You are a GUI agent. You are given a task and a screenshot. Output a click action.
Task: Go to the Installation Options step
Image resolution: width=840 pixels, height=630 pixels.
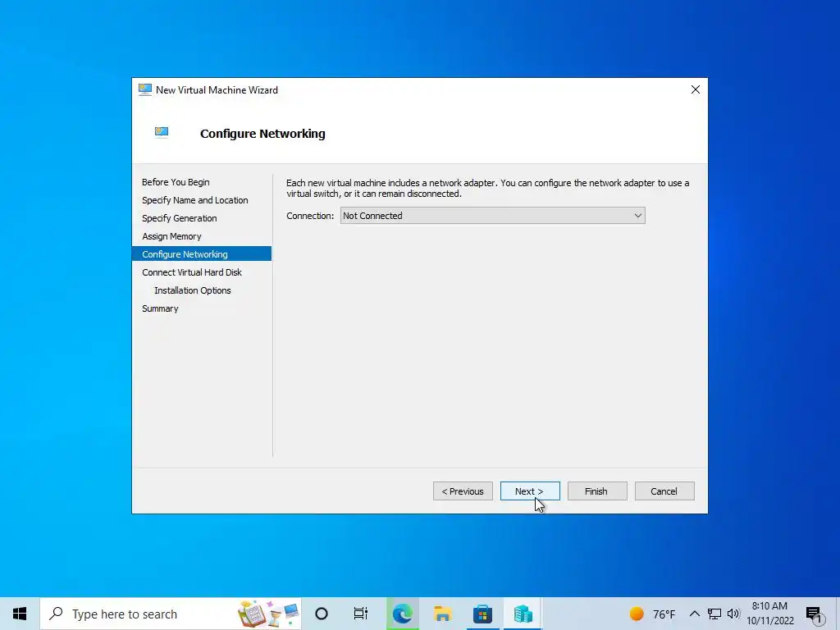point(192,290)
